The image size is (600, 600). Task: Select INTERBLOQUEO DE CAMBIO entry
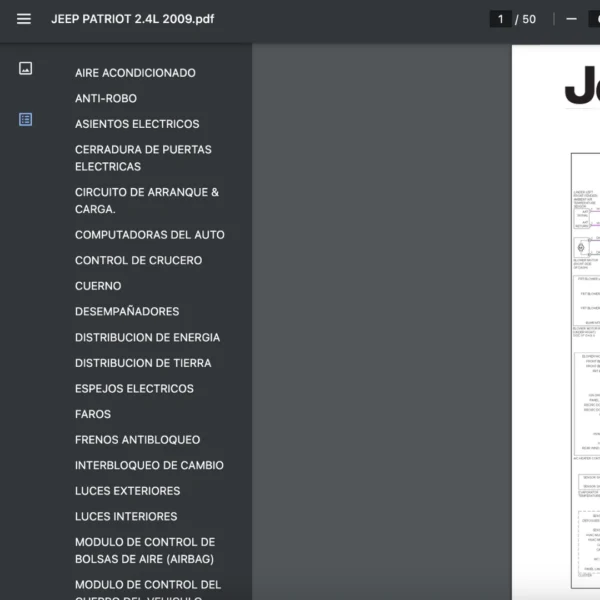point(149,465)
